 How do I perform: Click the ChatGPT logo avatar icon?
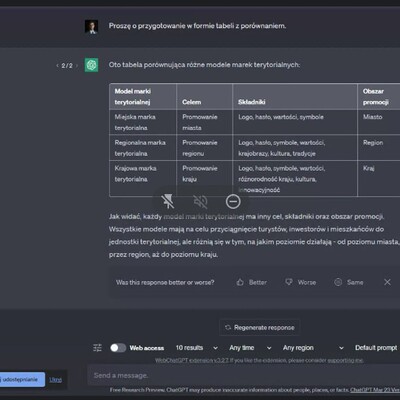click(91, 65)
